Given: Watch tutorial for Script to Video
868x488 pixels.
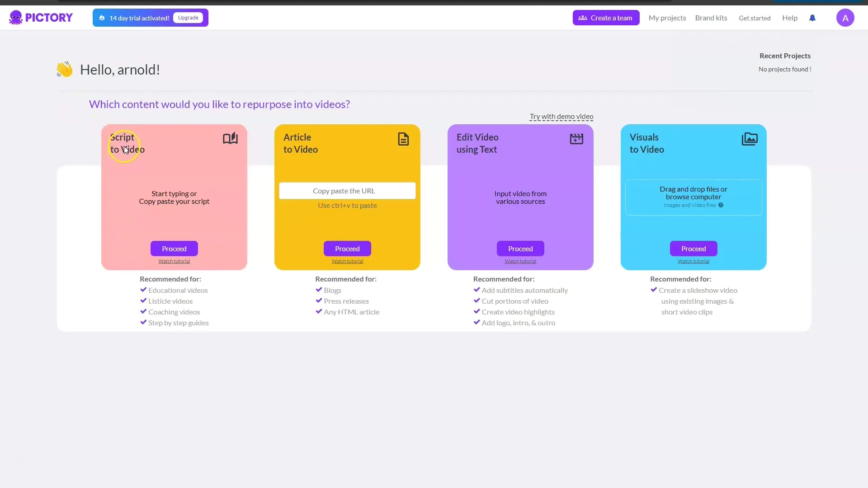Looking at the screenshot, I should [x=174, y=261].
